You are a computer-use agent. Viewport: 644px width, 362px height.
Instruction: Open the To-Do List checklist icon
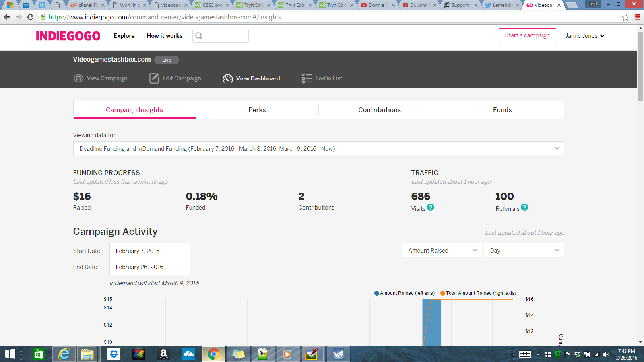click(306, 78)
